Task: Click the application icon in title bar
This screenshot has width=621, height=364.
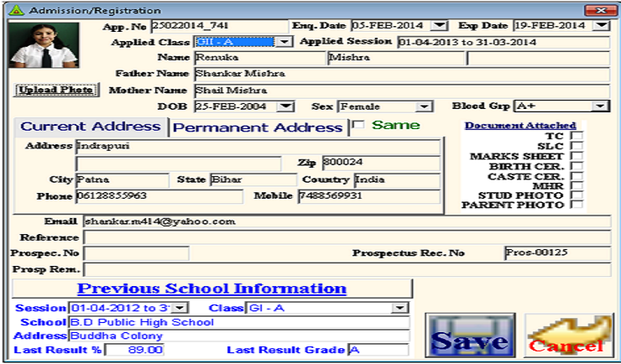Action: click(14, 10)
